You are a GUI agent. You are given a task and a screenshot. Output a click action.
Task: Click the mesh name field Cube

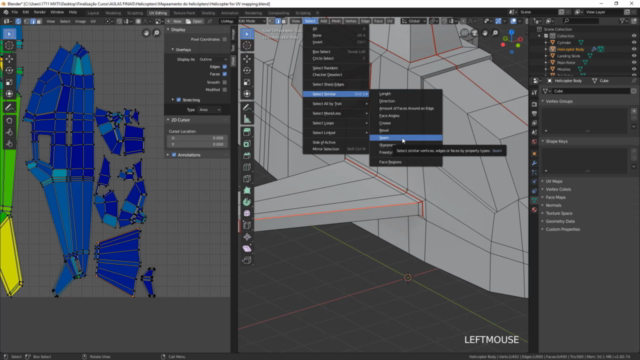pyautogui.click(x=591, y=91)
